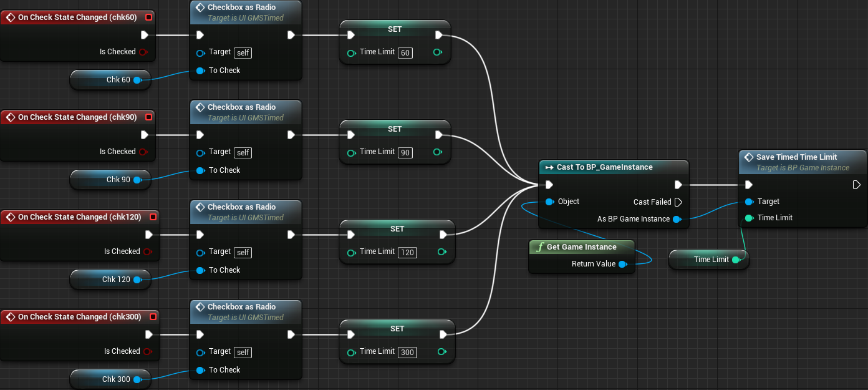Edit the Time Limit value field showing 120
868x390 pixels.
click(408, 252)
